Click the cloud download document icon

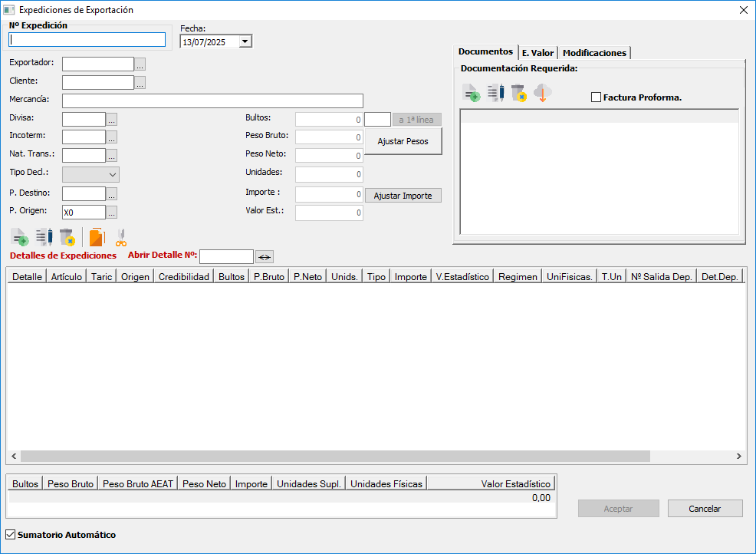543,94
